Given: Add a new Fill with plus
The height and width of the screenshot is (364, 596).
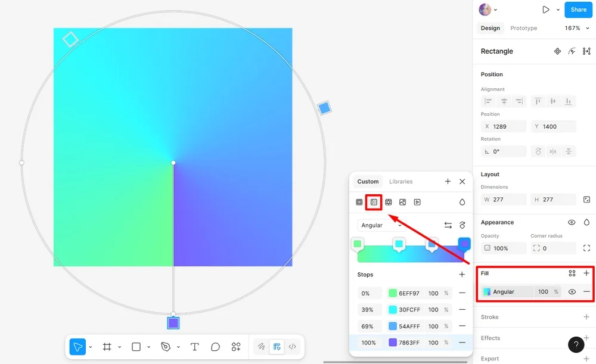Looking at the screenshot, I should tap(586, 273).
